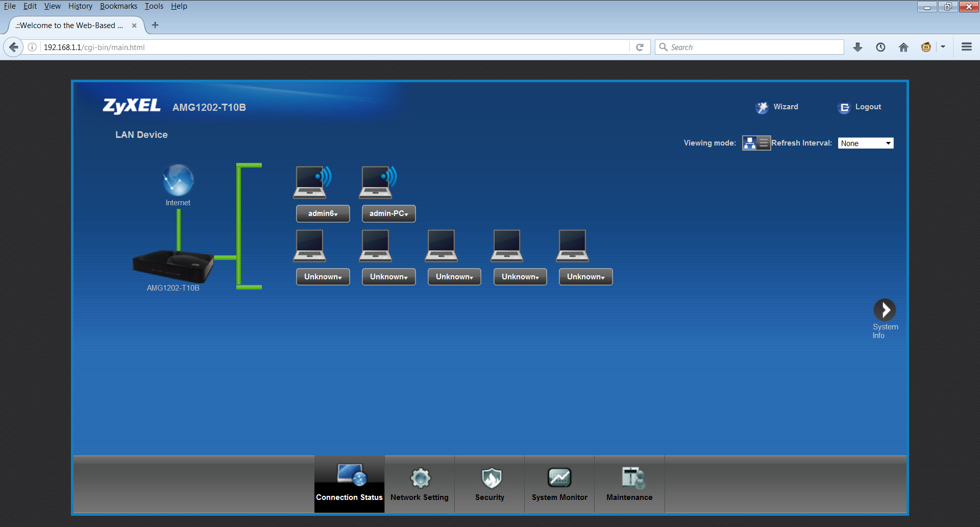The height and width of the screenshot is (527, 980).
Task: Open the browsing history clock button
Action: click(880, 47)
